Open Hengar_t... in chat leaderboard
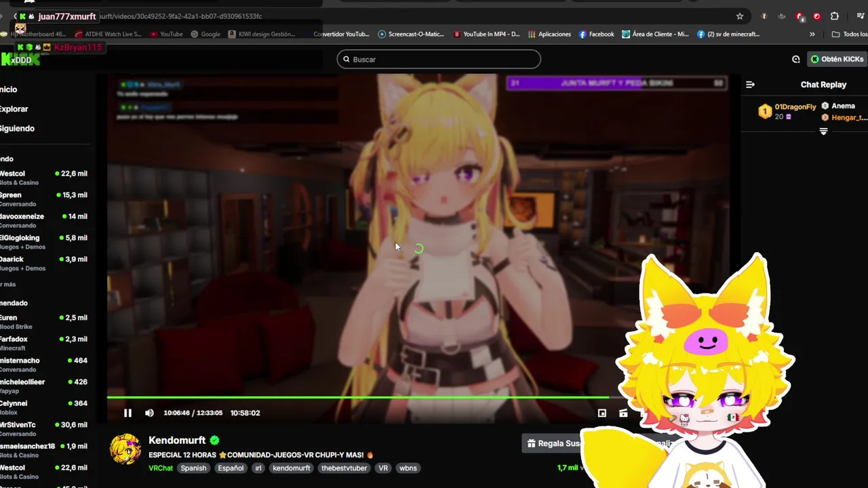 click(x=849, y=117)
